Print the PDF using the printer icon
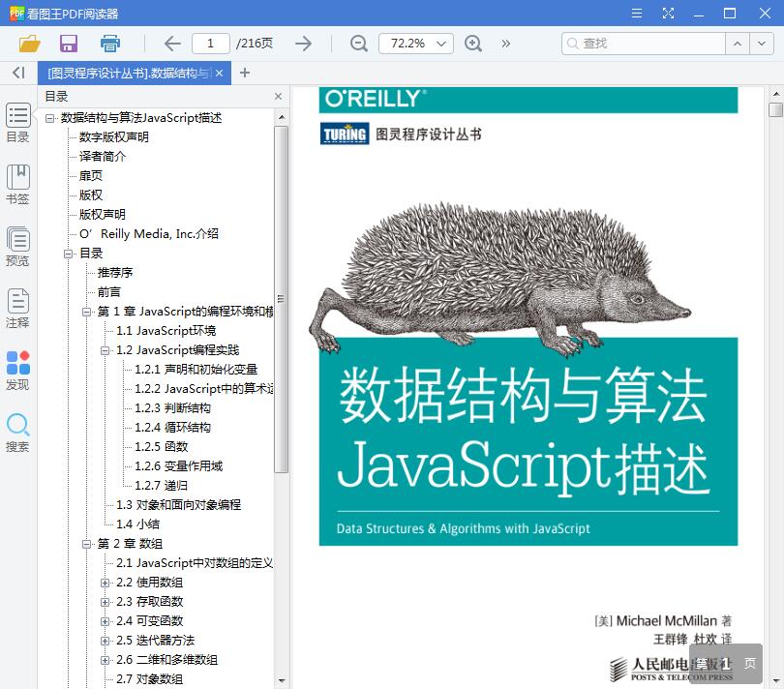Image resolution: width=784 pixels, height=689 pixels. coord(110,44)
